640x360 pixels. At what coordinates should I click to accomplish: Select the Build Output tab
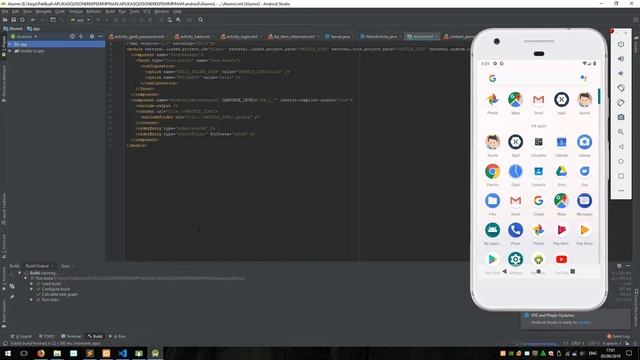click(x=38, y=266)
